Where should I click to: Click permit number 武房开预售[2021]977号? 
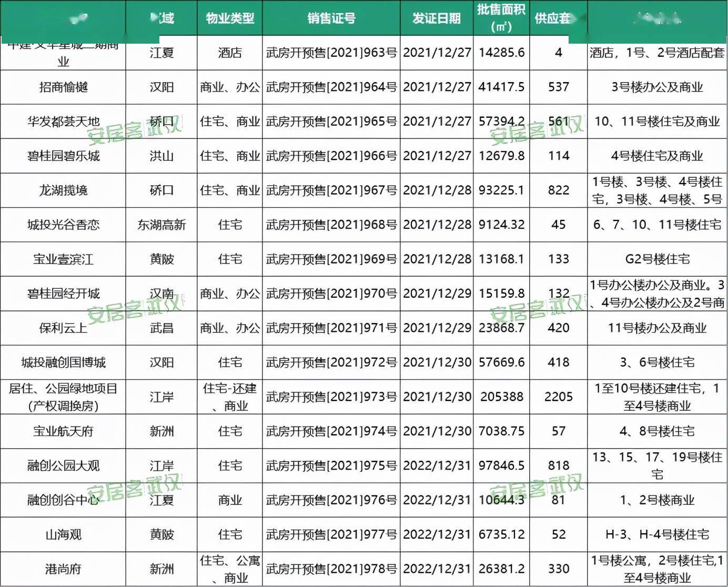(x=331, y=534)
